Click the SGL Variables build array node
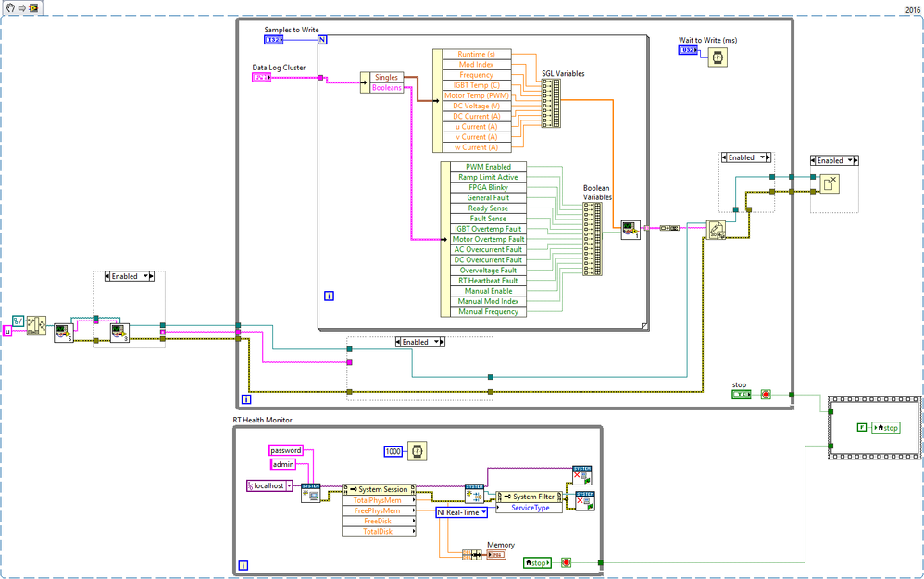 (x=551, y=103)
